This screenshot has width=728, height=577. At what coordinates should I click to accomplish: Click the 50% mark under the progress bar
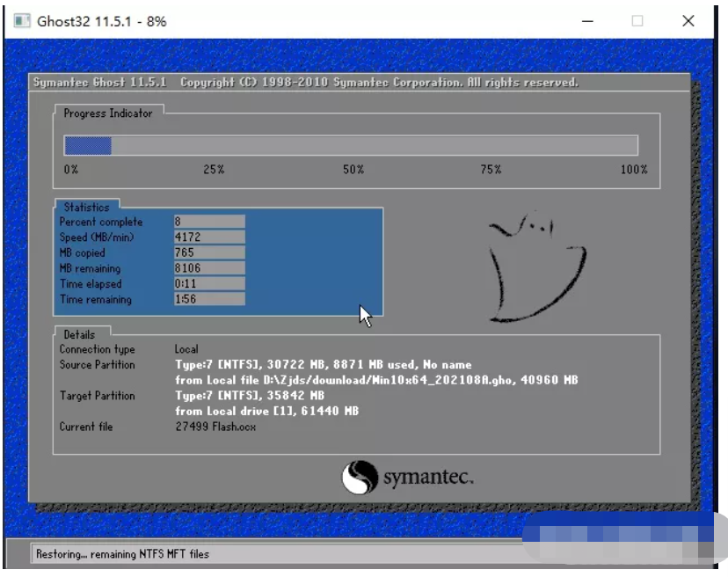point(353,170)
